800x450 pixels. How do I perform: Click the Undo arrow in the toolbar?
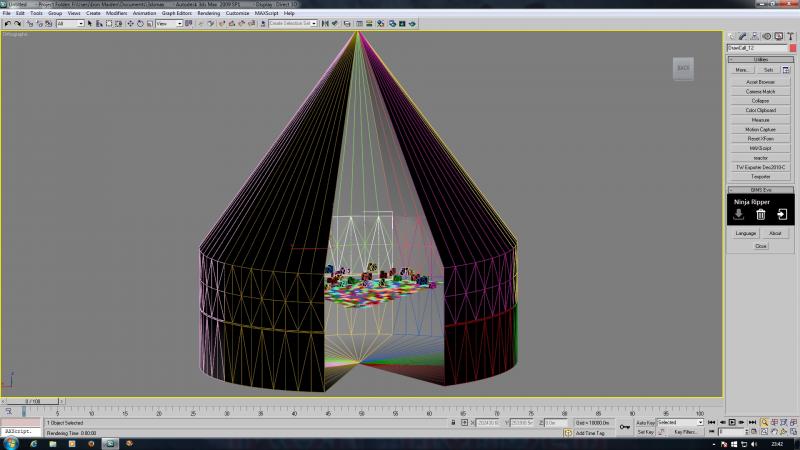click(8, 23)
